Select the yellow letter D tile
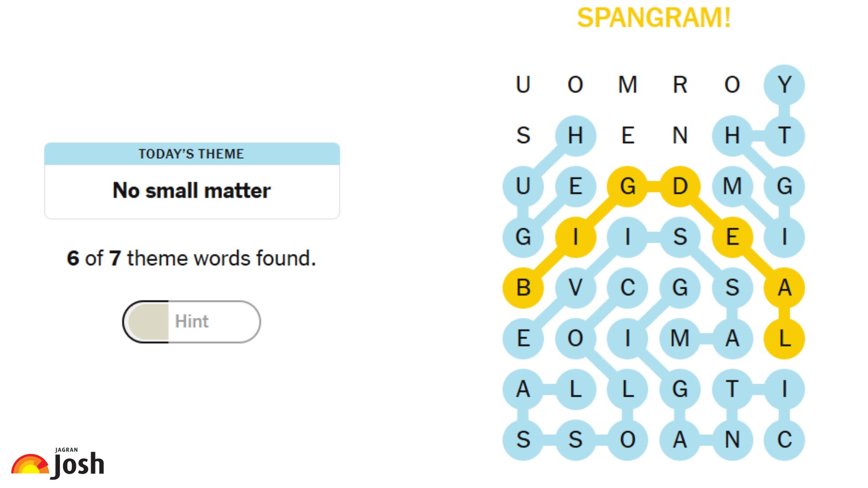 (680, 186)
